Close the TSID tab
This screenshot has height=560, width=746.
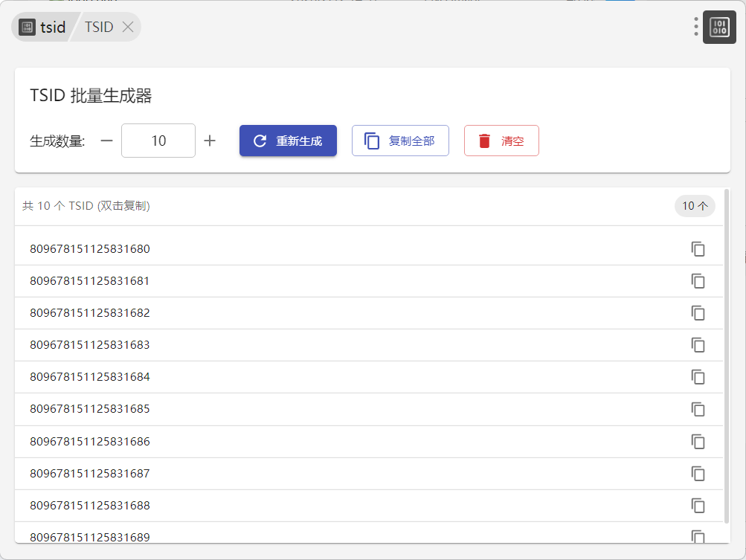point(128,28)
